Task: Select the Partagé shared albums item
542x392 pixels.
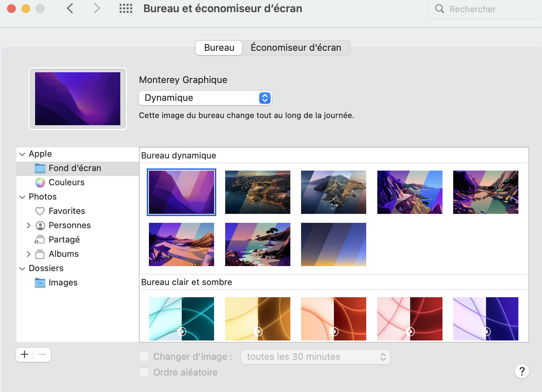Action: tap(64, 240)
